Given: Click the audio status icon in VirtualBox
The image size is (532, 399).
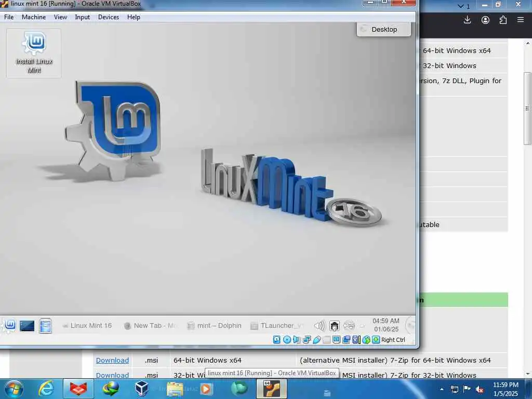Looking at the screenshot, I should 297,340.
